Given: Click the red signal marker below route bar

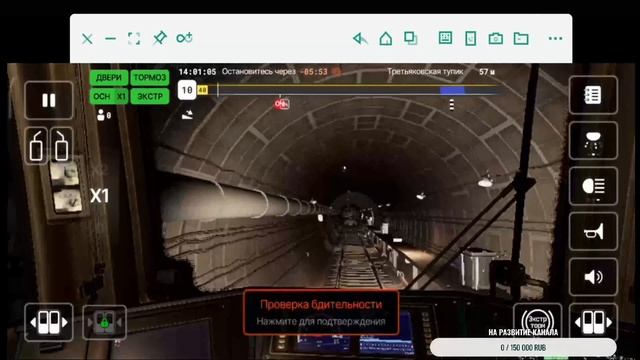Looking at the screenshot, I should [x=281, y=104].
